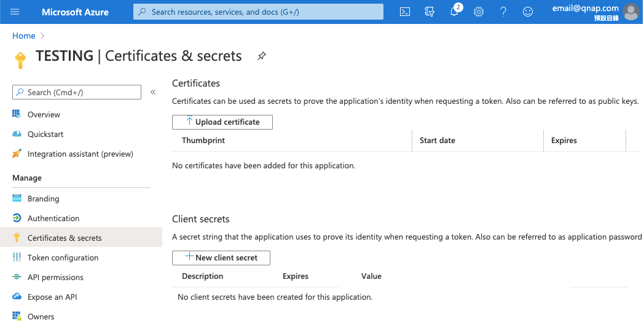Viewport: 644px width, 328px height.
Task: Sort by the Thumbprint column header
Action: pos(203,141)
